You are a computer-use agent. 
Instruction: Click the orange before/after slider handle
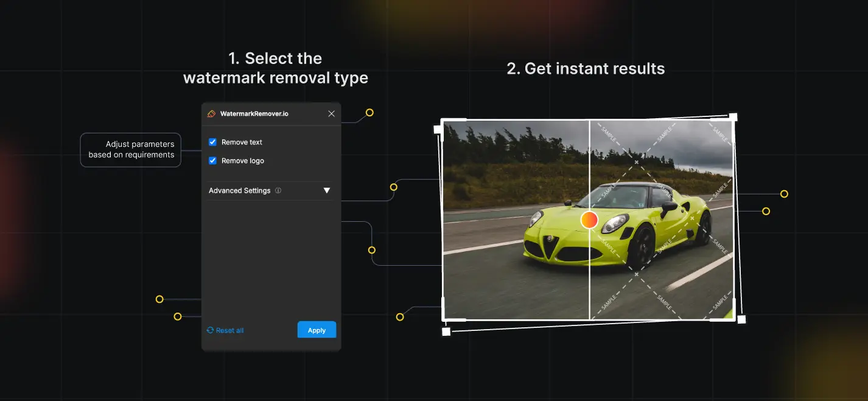(589, 219)
